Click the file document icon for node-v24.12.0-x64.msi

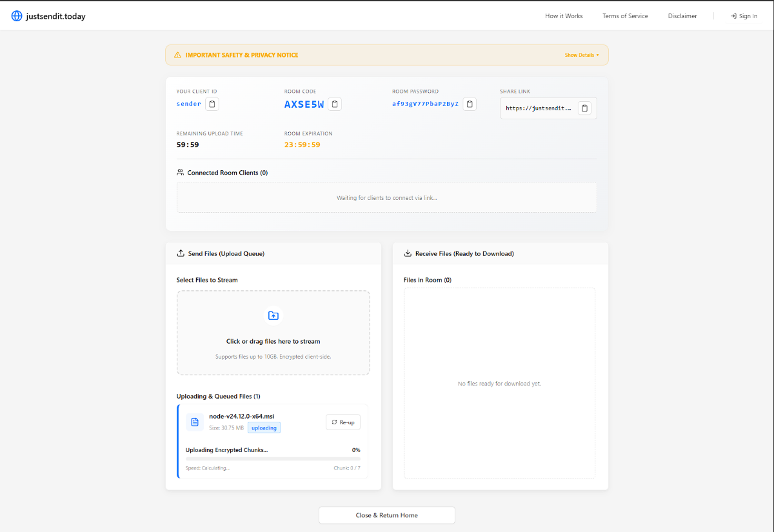[x=195, y=422]
